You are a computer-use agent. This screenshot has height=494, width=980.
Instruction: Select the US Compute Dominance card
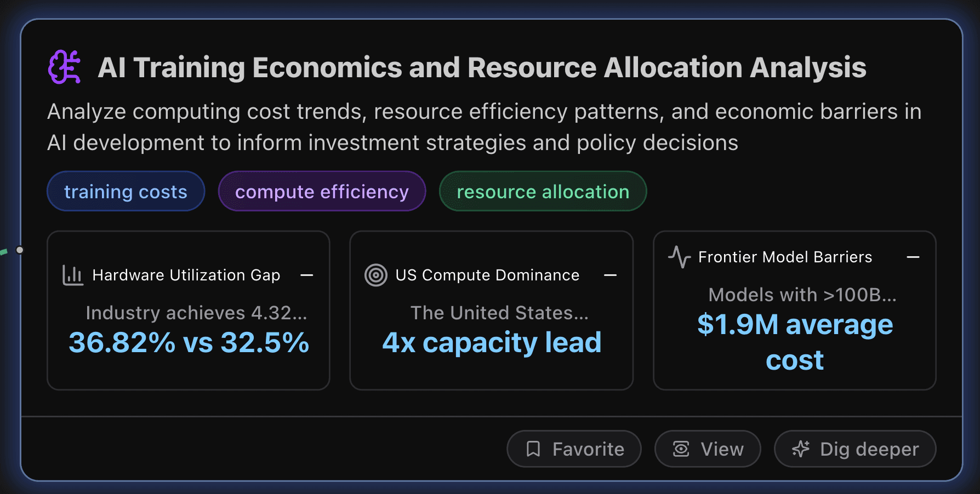(x=491, y=309)
